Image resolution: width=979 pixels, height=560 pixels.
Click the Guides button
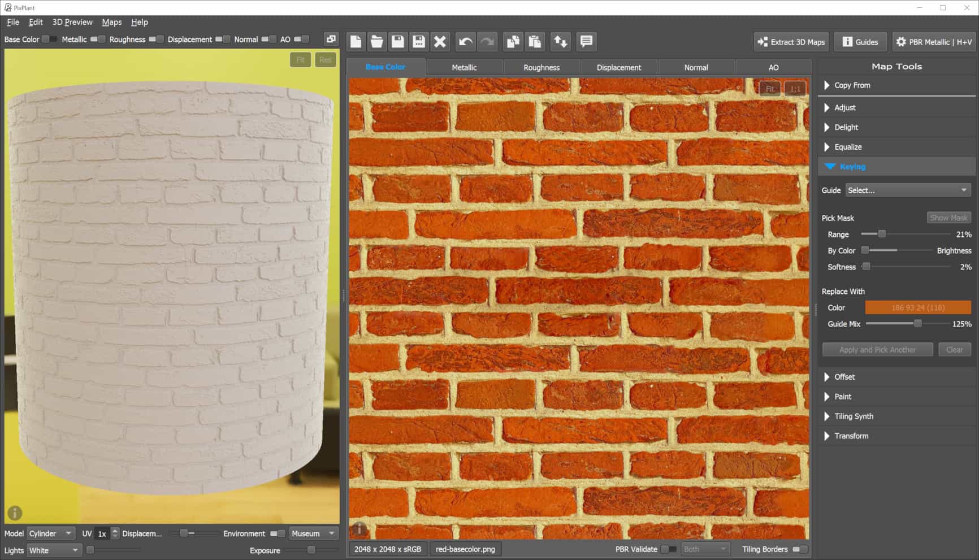pos(860,42)
